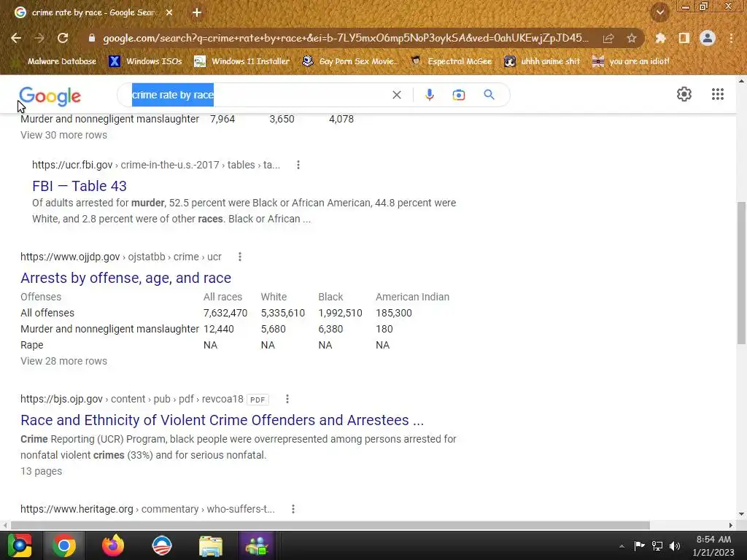Bookmark this page with the star icon

631,38
